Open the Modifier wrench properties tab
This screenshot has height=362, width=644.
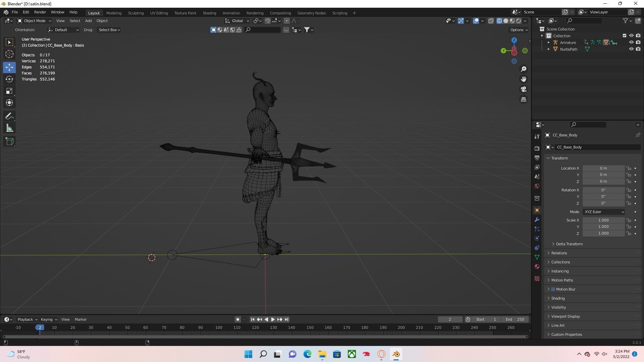537,220
